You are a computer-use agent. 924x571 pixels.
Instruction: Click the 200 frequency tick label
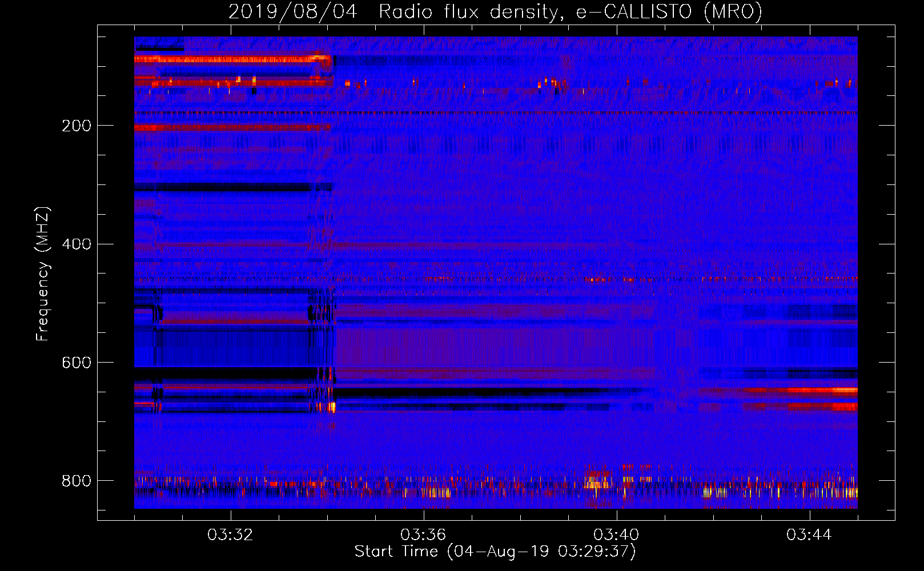coord(77,126)
